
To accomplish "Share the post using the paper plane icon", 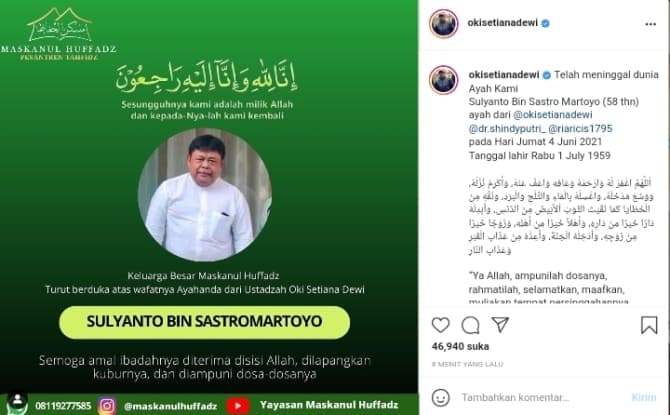I will click(x=500, y=325).
